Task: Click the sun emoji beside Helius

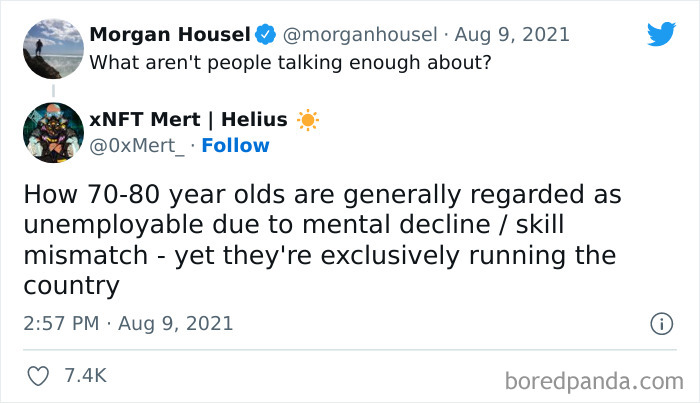Action: tap(307, 120)
